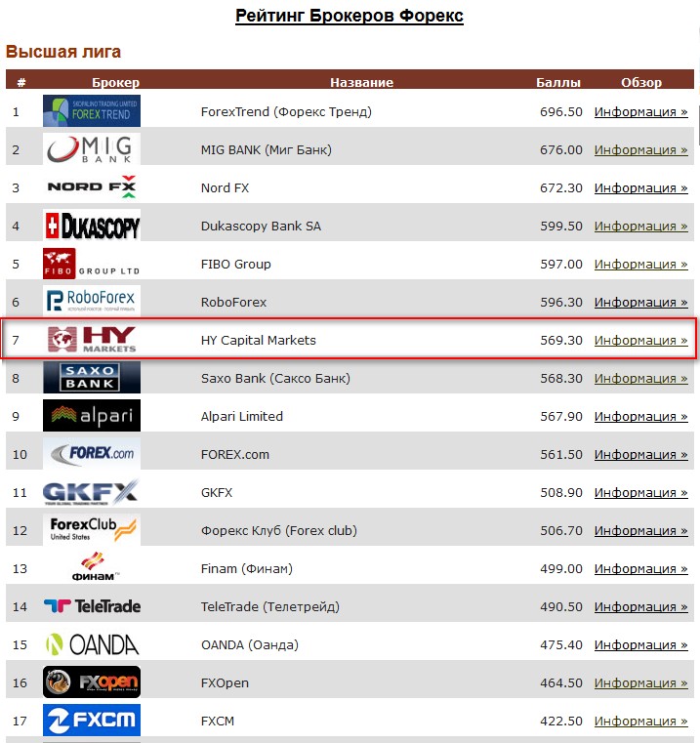The width and height of the screenshot is (700, 743).
Task: Click the Брокер column header
Action: 115,82
